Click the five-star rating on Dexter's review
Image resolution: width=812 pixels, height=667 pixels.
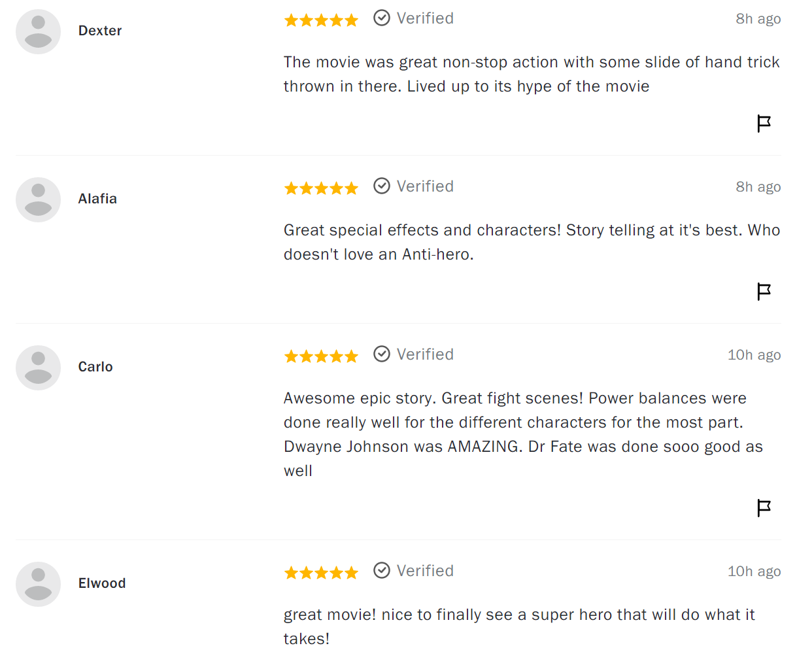321,20
